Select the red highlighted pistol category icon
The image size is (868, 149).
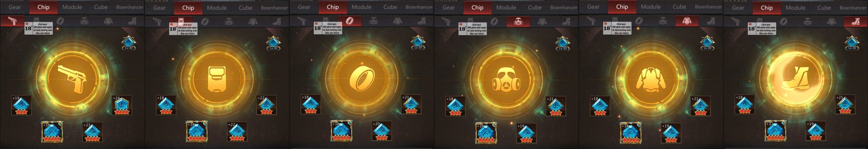point(12,21)
